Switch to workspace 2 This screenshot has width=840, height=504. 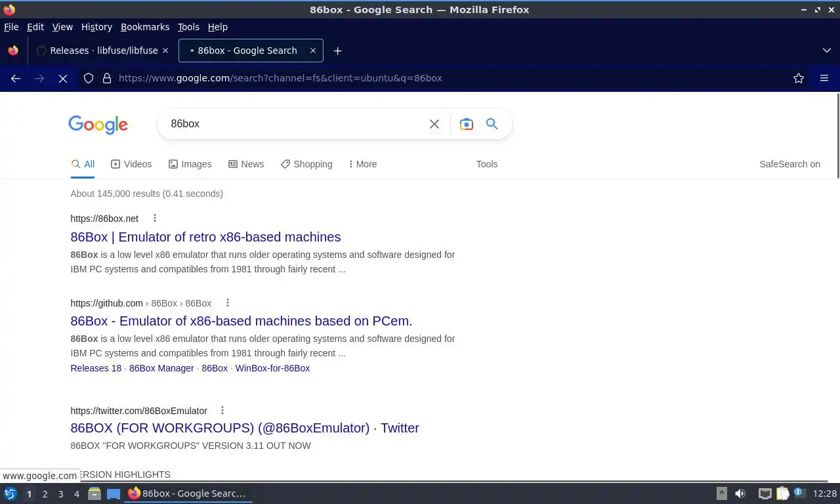click(x=45, y=493)
